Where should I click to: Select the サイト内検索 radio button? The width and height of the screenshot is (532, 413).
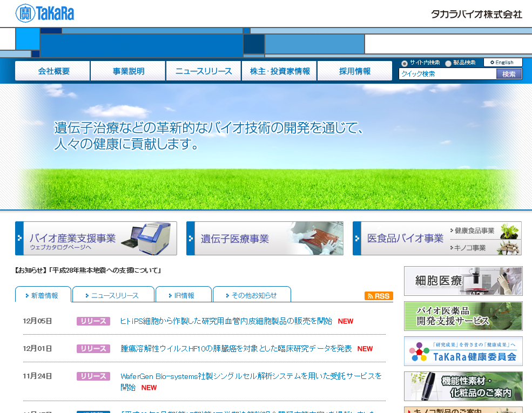tap(404, 63)
